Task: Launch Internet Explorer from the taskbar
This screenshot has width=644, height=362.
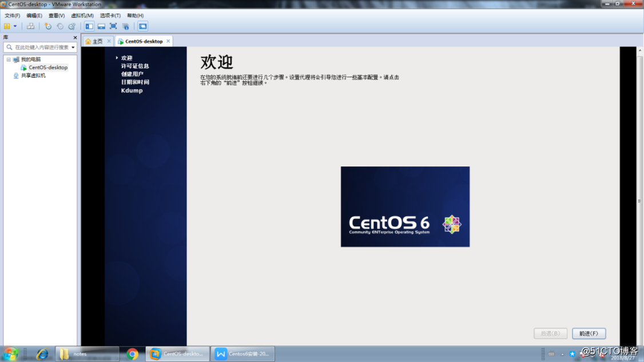Action: [x=42, y=354]
